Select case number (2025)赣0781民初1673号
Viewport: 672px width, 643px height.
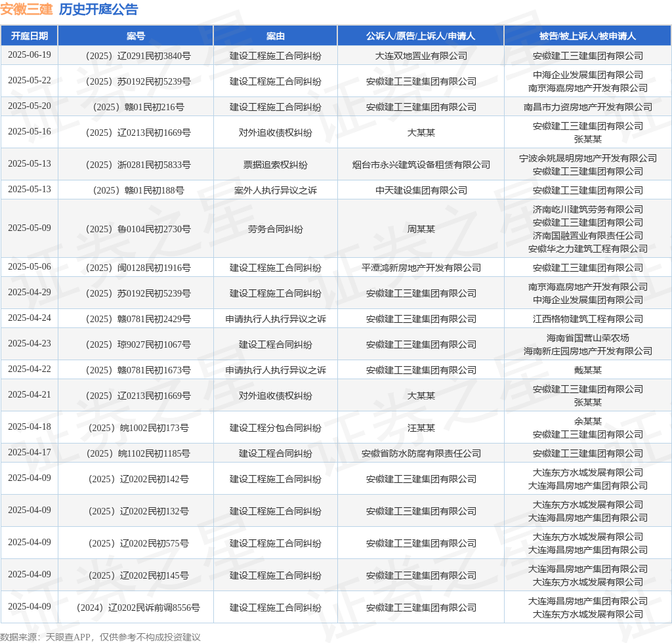click(138, 370)
